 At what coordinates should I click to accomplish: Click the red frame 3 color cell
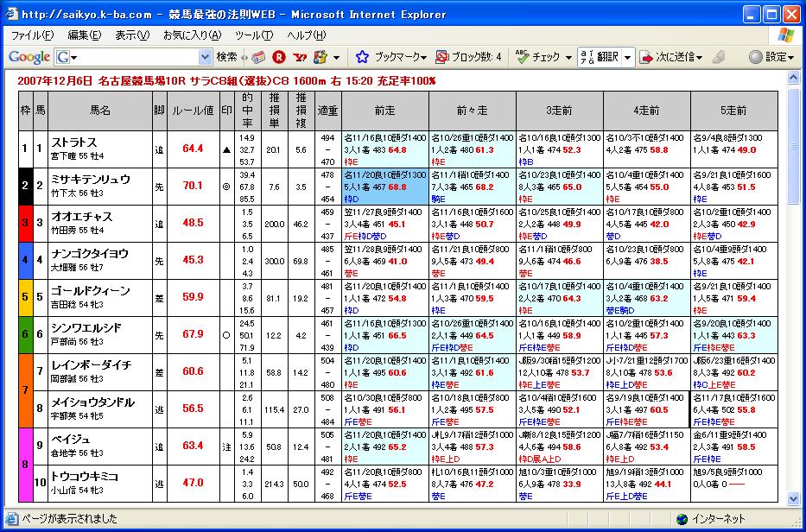tap(25, 224)
